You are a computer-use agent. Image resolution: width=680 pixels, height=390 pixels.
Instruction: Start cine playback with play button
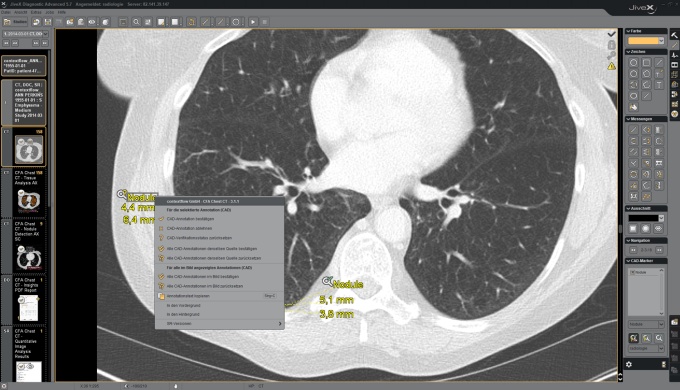click(x=253, y=22)
